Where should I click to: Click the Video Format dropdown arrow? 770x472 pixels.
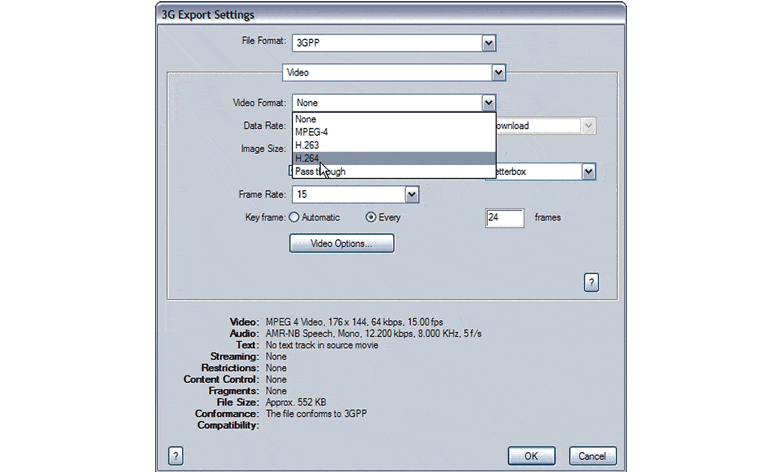(x=488, y=102)
